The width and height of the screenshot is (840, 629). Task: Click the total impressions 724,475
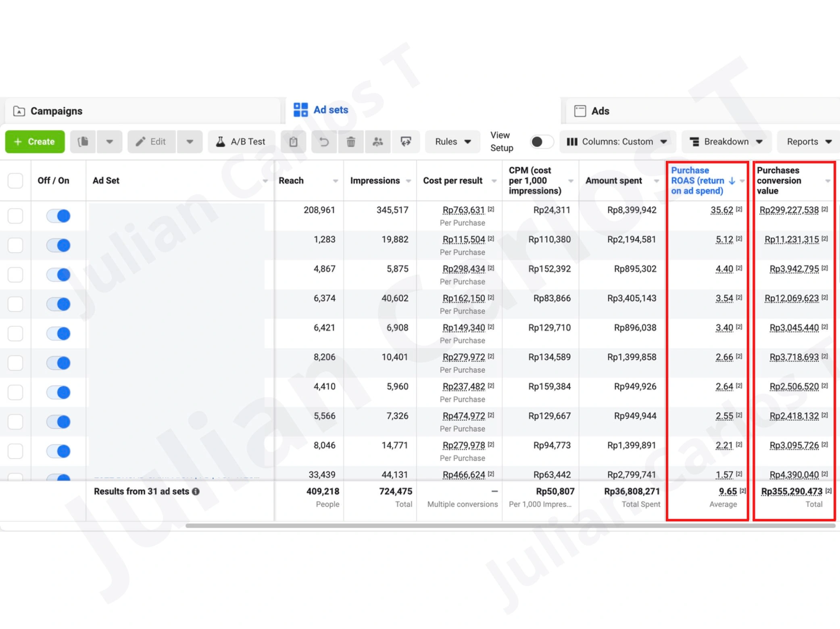coord(396,492)
